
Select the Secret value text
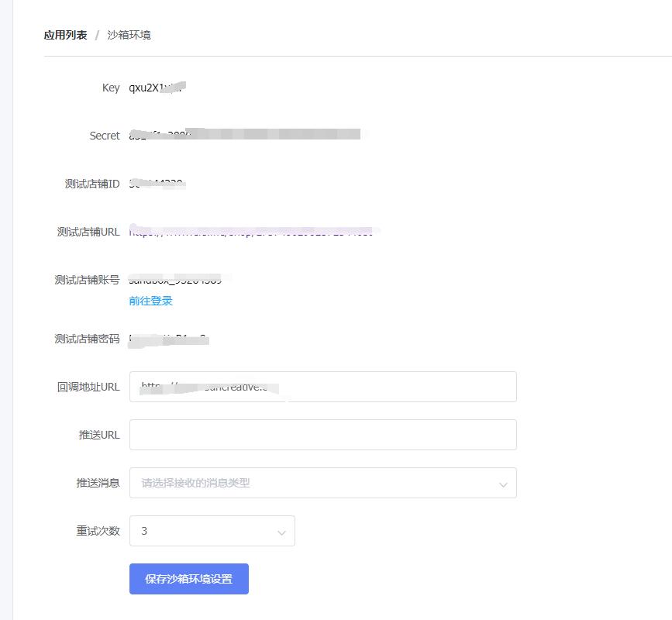click(240, 135)
